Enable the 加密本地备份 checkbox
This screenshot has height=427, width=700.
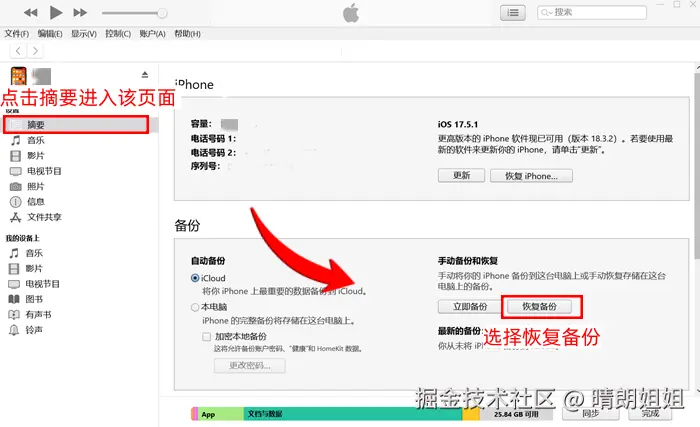coord(206,337)
